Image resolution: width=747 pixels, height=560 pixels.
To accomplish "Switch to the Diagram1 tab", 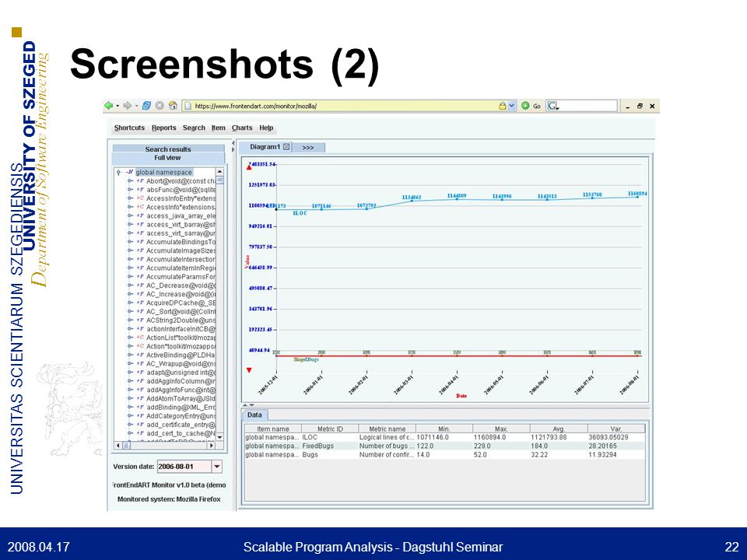I will pyautogui.click(x=265, y=147).
